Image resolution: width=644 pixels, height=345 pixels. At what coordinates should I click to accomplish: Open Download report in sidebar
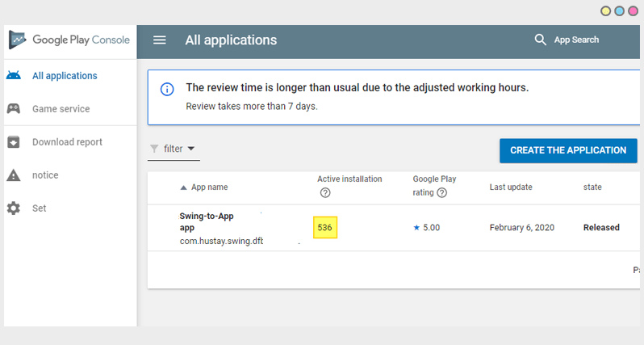click(67, 142)
